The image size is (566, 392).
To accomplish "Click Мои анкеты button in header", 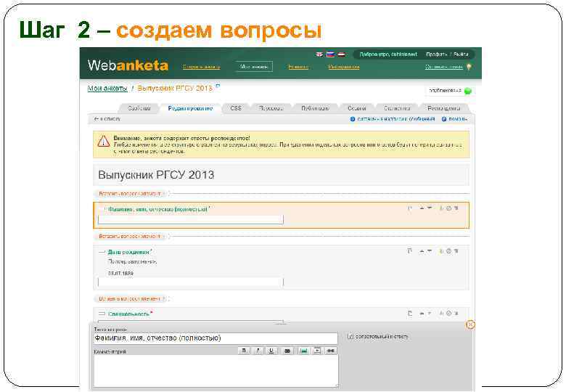I will tap(254, 67).
